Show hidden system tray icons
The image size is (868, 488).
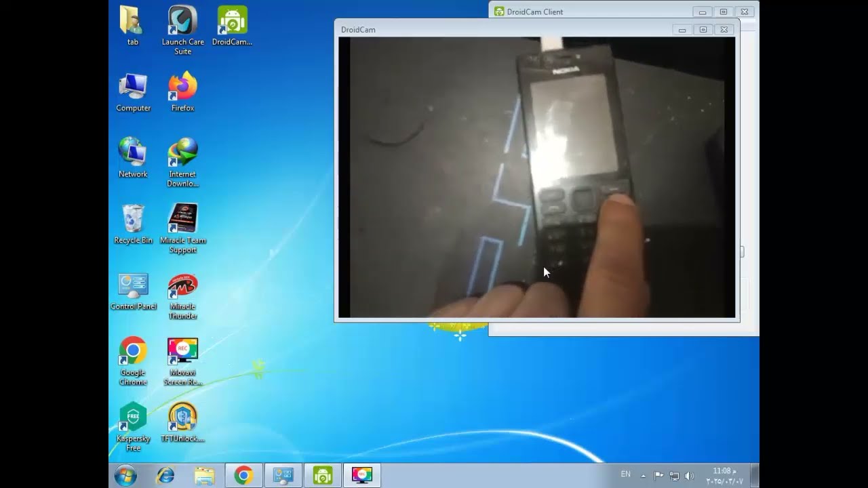tap(643, 476)
